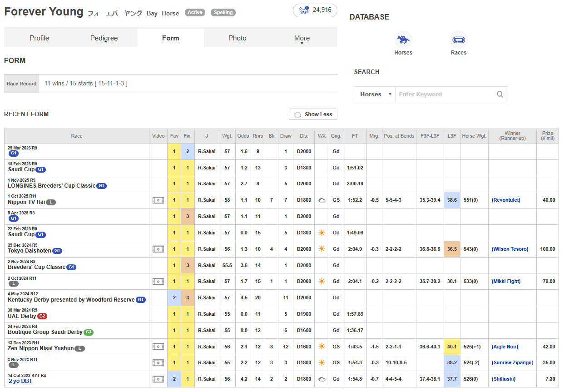Image resolution: width=564 pixels, height=392 pixels.
Task: Click the Prize column header
Action: coord(548,136)
